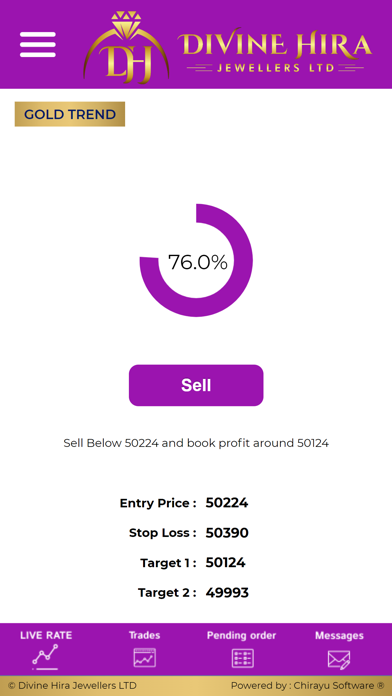The width and height of the screenshot is (392, 696).
Task: Select the Stop Loss value 50390
Action: point(227,533)
